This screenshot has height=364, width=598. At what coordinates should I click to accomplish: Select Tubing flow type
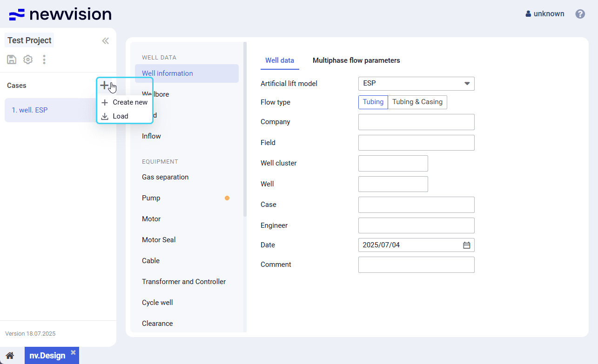pyautogui.click(x=373, y=102)
